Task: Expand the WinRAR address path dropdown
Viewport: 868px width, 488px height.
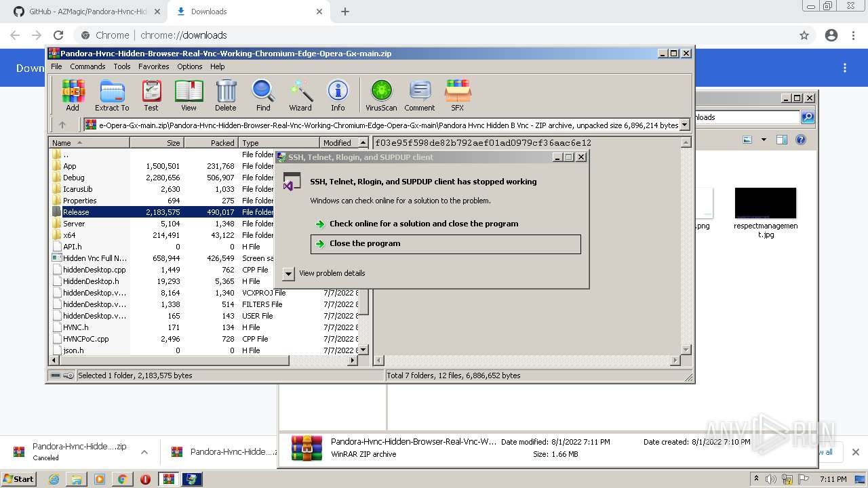Action: click(685, 125)
